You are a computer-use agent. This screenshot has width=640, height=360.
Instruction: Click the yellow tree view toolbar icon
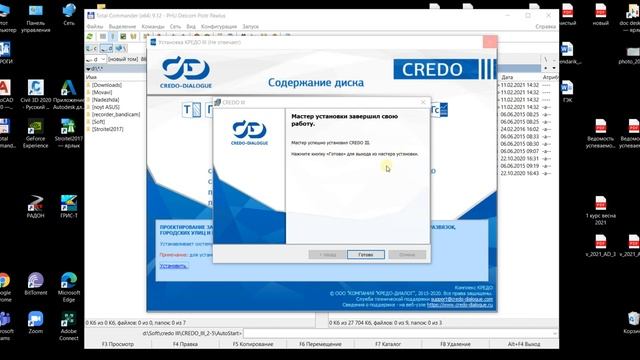(133, 36)
